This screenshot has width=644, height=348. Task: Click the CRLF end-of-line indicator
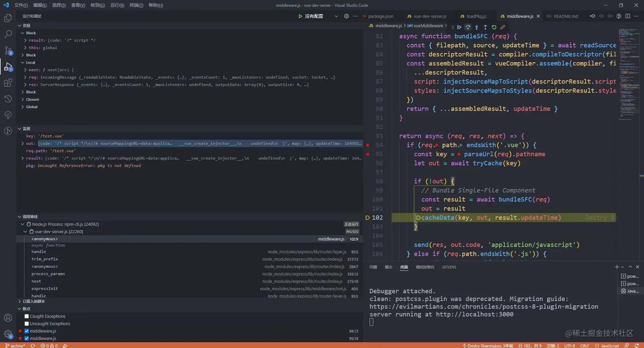[585, 345]
